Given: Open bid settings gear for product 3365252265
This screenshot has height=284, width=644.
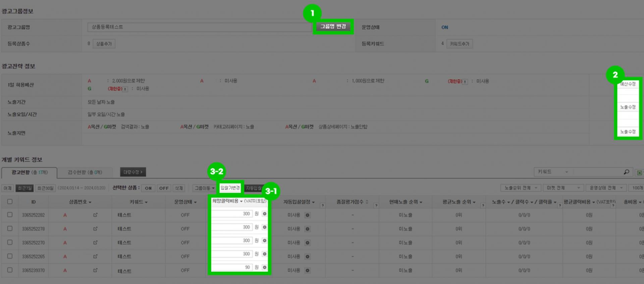Looking at the screenshot, I should pyautogui.click(x=264, y=254).
